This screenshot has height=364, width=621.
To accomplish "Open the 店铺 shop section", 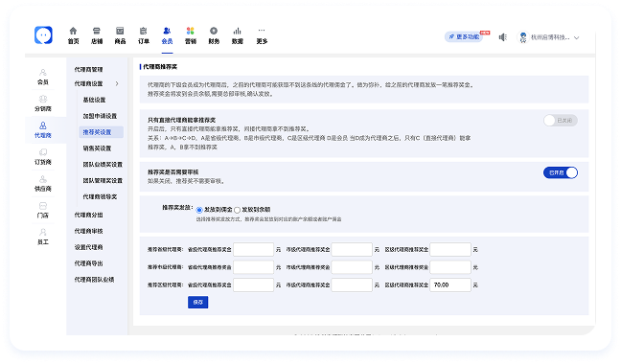I will click(x=97, y=35).
